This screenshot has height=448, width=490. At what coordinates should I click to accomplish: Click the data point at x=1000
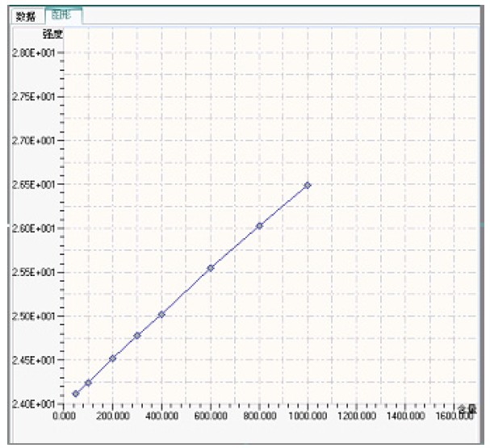click(x=308, y=186)
